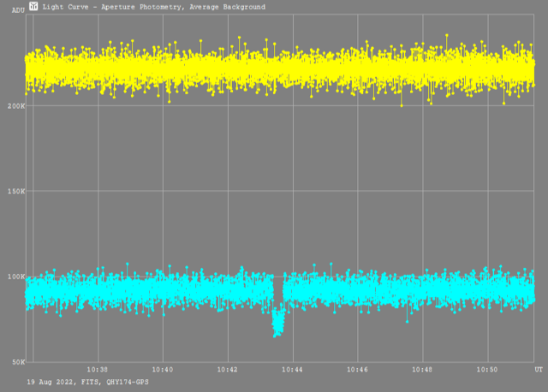Click the 10:42 time label

click(228, 370)
